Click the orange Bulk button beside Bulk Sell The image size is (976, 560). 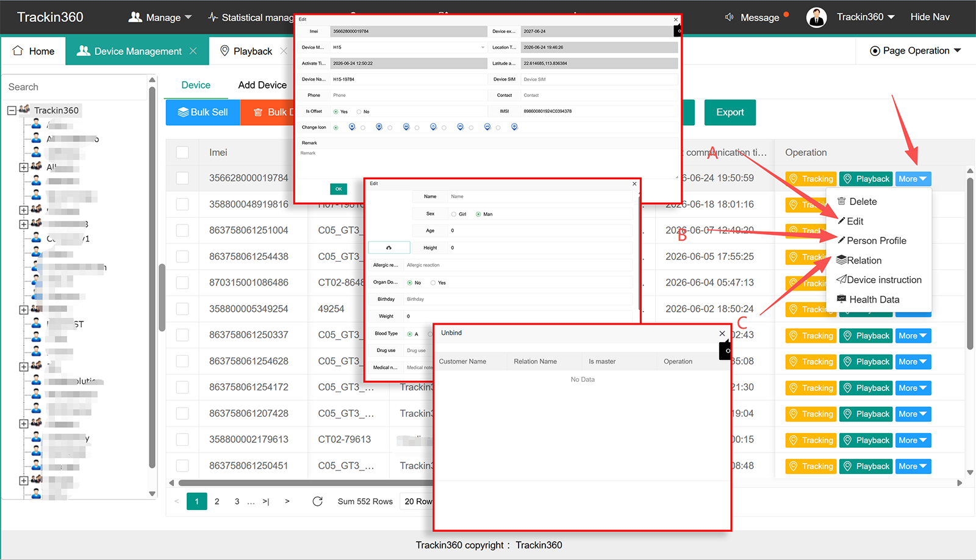tap(267, 112)
